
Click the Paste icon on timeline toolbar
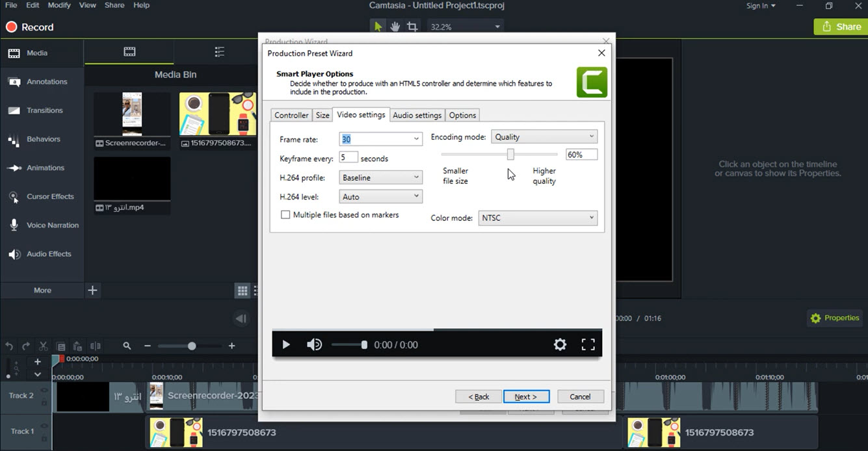coord(77,346)
